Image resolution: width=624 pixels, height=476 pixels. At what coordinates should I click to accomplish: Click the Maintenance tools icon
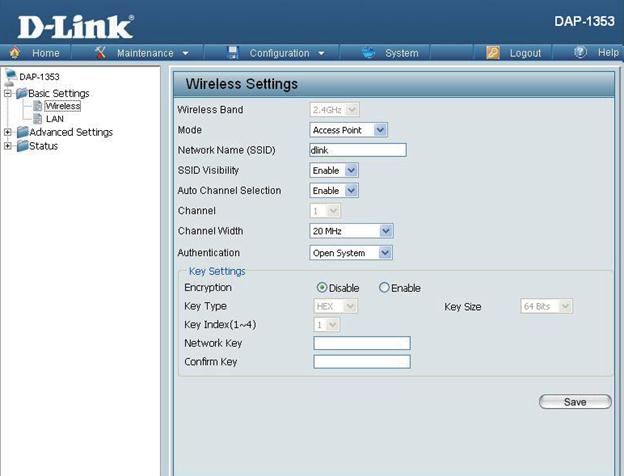101,53
